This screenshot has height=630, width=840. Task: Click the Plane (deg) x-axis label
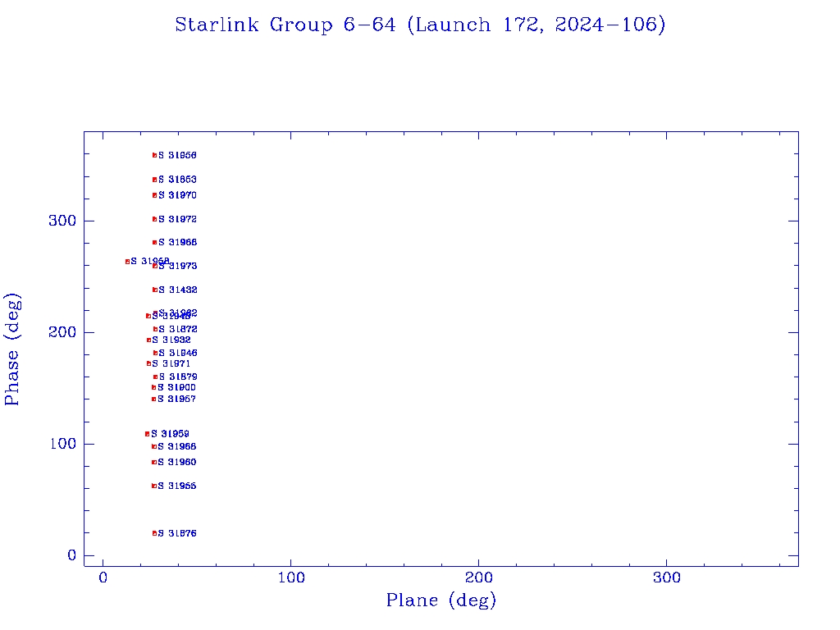pyautogui.click(x=441, y=601)
